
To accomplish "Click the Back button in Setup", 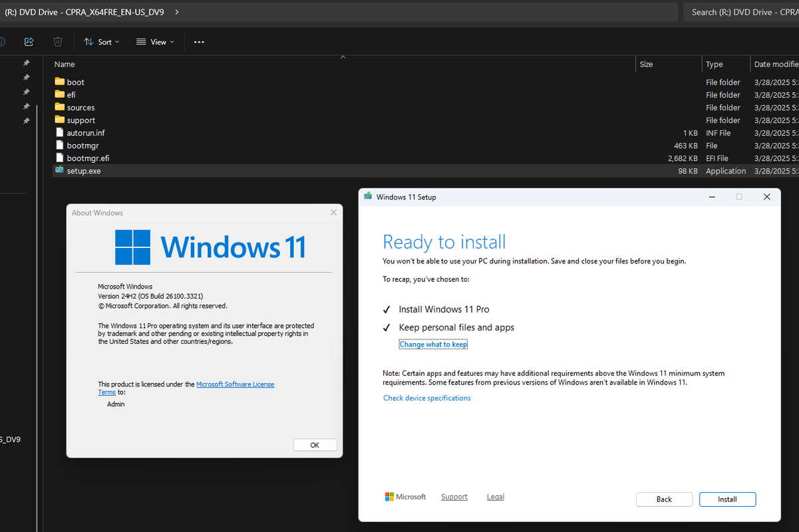I will click(x=664, y=499).
